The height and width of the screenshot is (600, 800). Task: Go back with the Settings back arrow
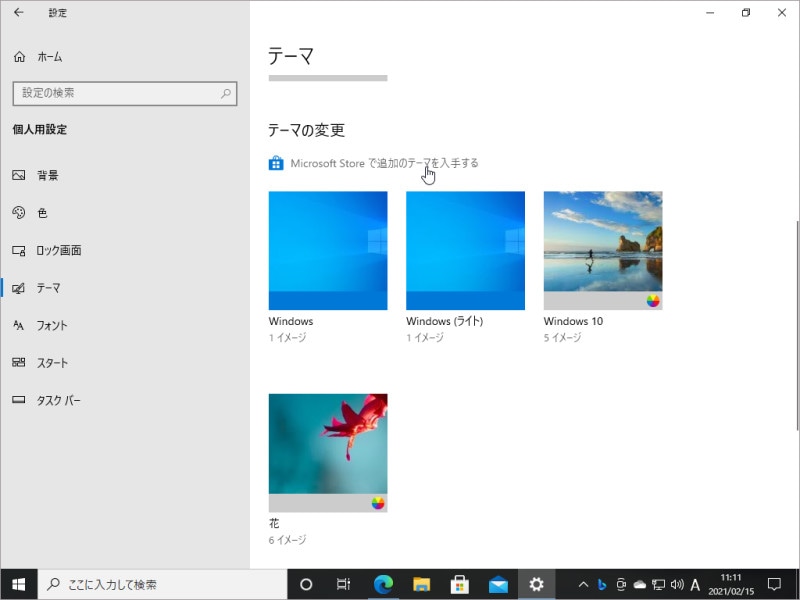(x=20, y=12)
